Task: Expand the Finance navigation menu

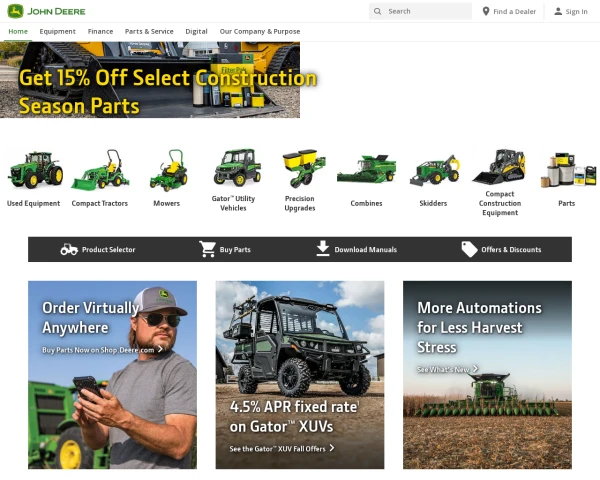Action: pyautogui.click(x=100, y=31)
